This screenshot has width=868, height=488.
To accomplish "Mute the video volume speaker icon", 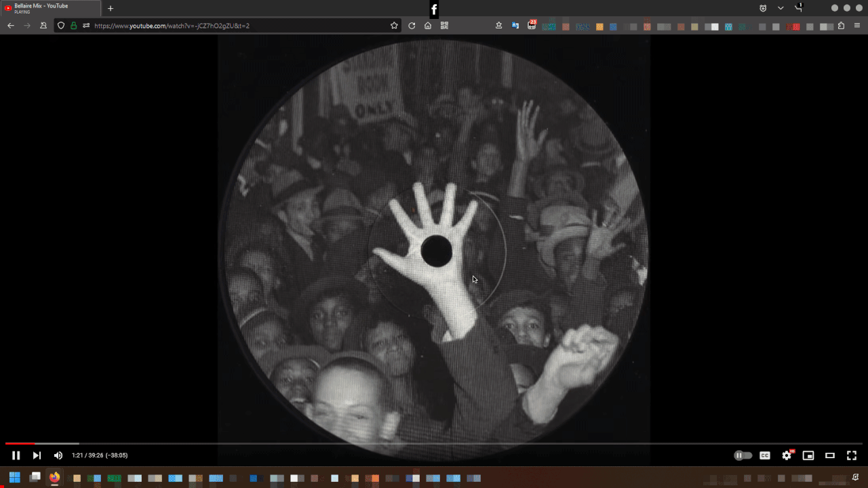I will coord(58,455).
